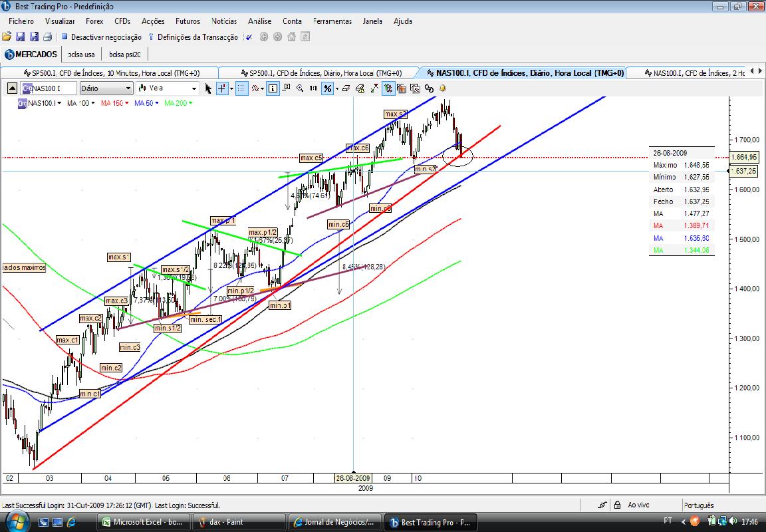Switch to the MERCADOS tab

[x=31, y=55]
